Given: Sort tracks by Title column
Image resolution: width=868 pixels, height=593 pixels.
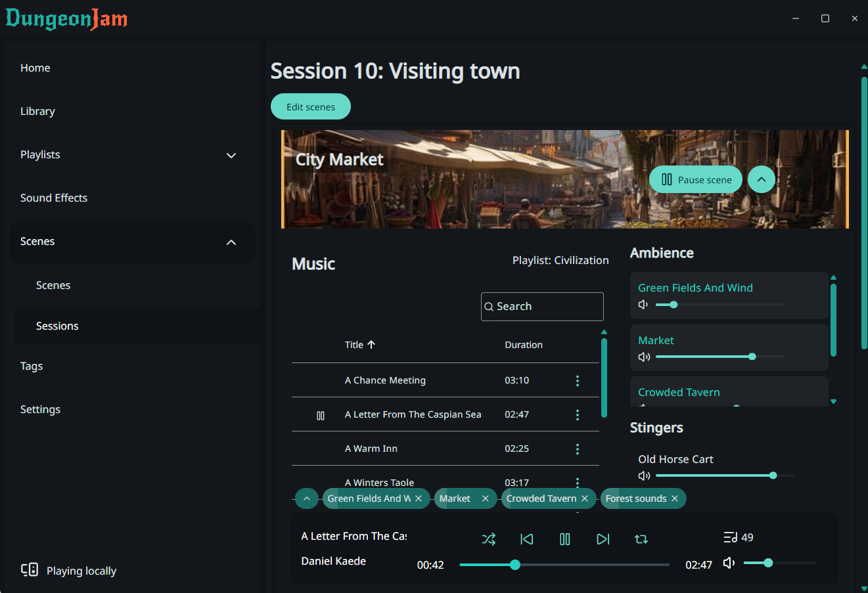Looking at the screenshot, I should (x=360, y=345).
